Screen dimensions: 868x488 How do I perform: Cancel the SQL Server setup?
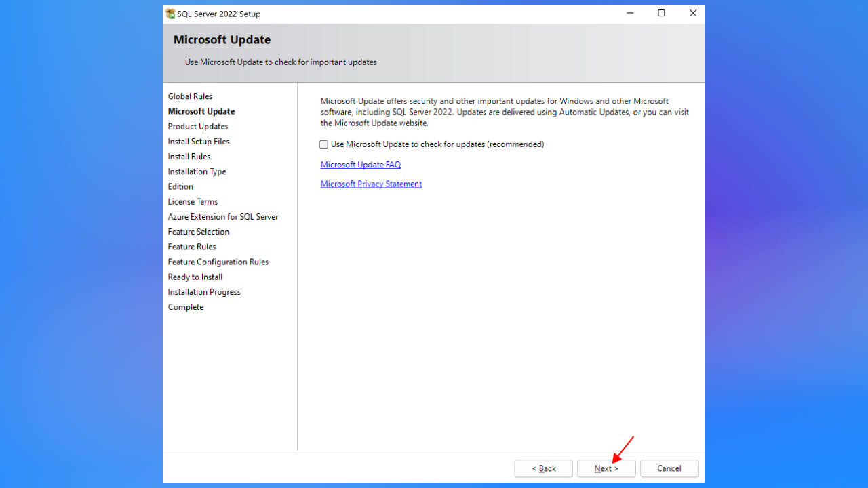[669, 468]
